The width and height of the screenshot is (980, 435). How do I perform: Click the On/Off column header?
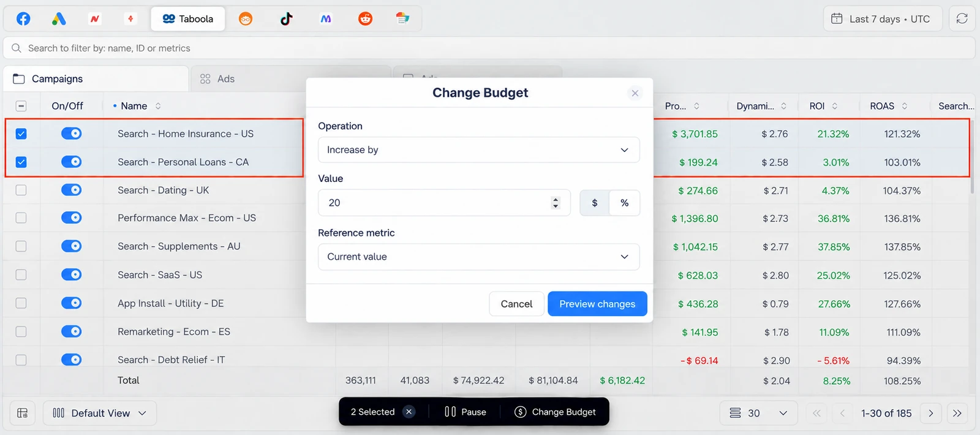tap(67, 106)
